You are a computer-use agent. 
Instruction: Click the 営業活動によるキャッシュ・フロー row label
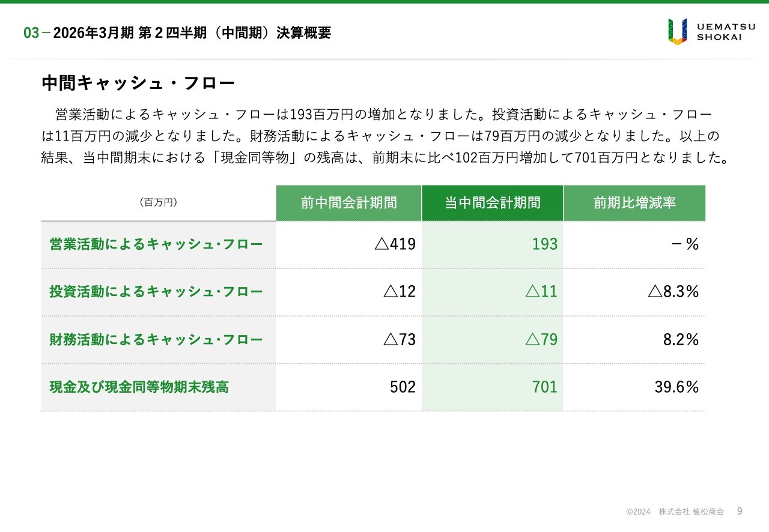(x=156, y=244)
